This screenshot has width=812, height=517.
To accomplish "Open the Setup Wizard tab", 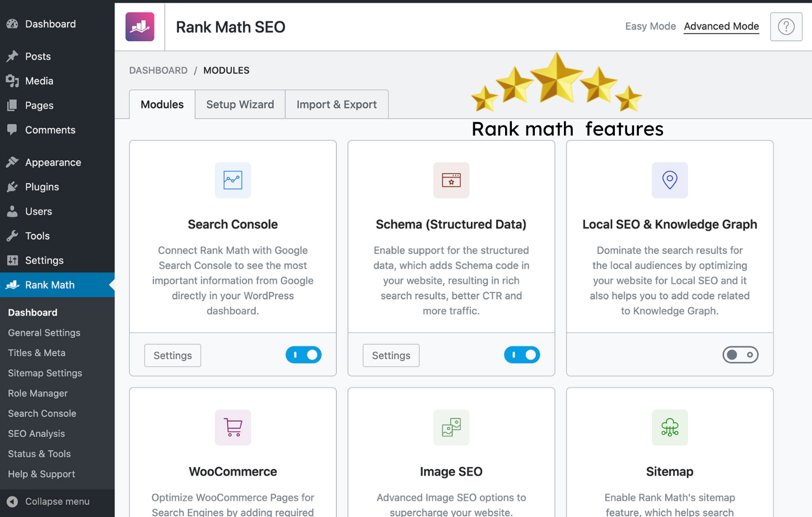I will pyautogui.click(x=240, y=104).
